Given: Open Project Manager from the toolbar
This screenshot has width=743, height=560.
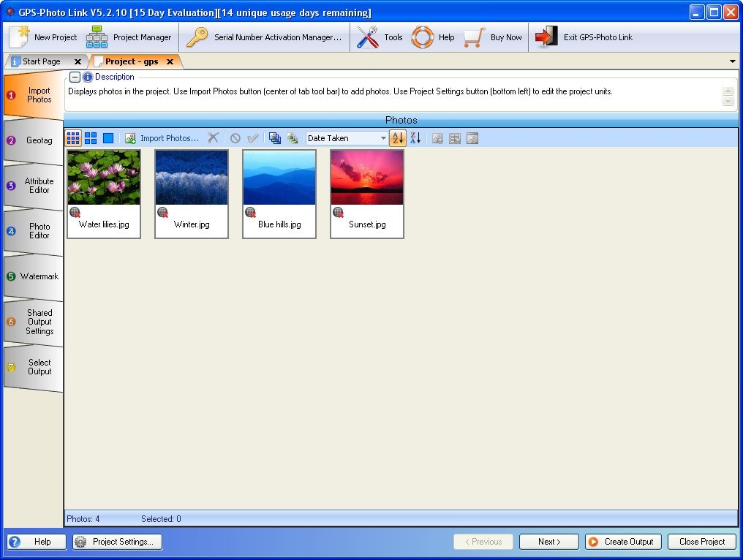Looking at the screenshot, I should point(129,37).
